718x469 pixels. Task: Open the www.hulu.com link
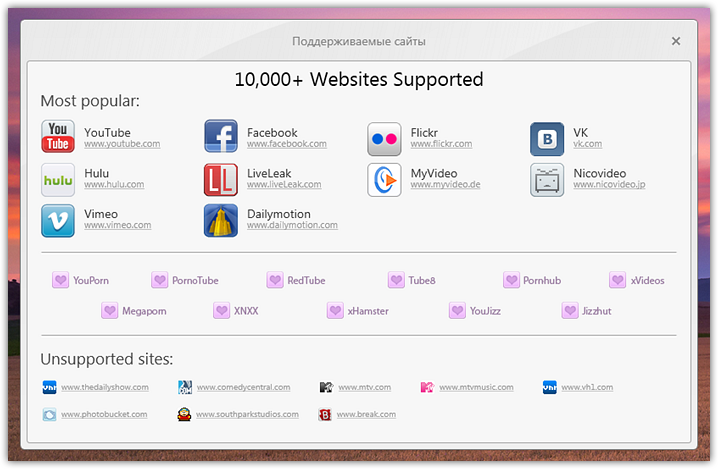click(x=114, y=185)
